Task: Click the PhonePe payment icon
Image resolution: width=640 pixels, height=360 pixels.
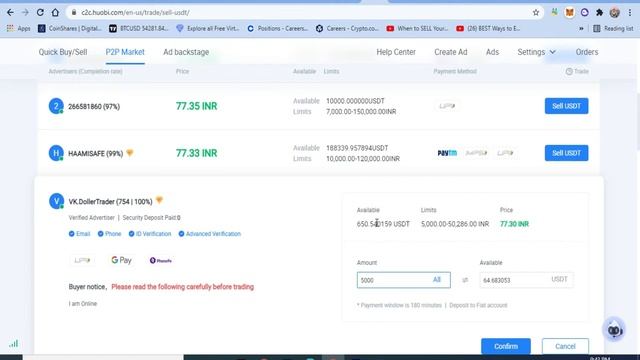Action: (160, 260)
